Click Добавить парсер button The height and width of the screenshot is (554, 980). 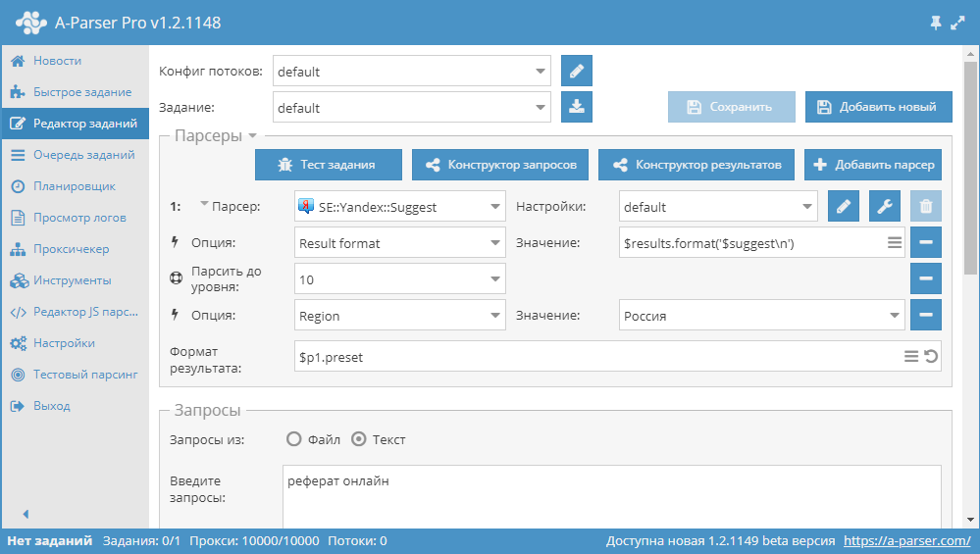(x=873, y=165)
